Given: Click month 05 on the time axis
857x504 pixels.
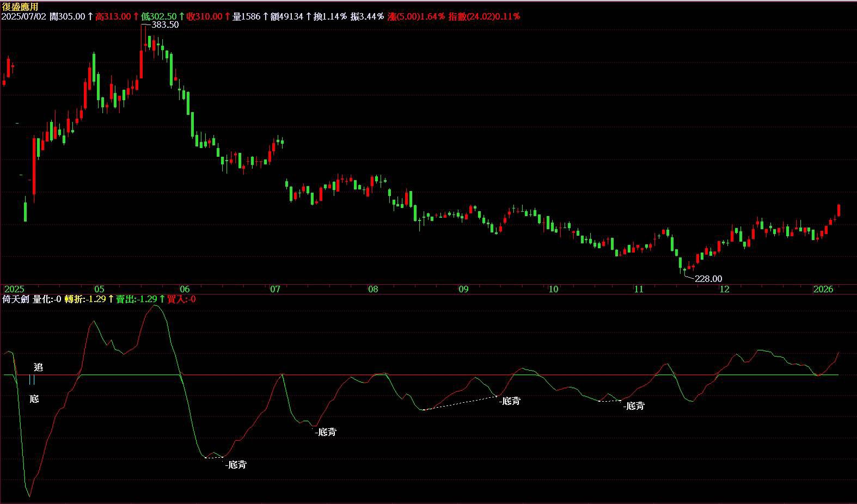Looking at the screenshot, I should click(99, 289).
